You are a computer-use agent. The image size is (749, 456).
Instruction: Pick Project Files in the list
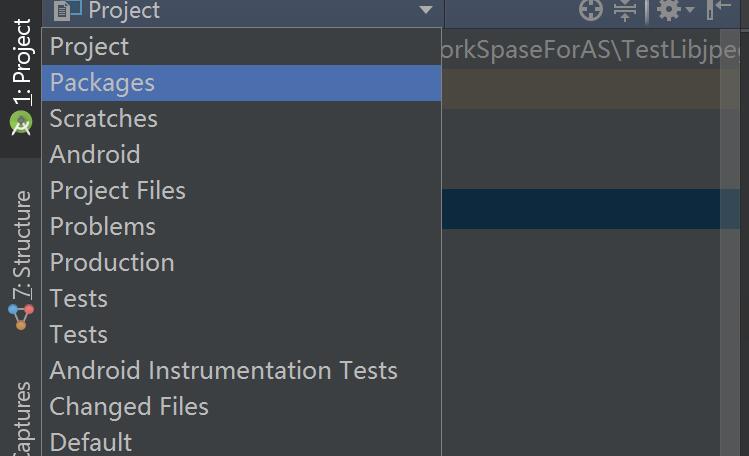click(x=241, y=191)
